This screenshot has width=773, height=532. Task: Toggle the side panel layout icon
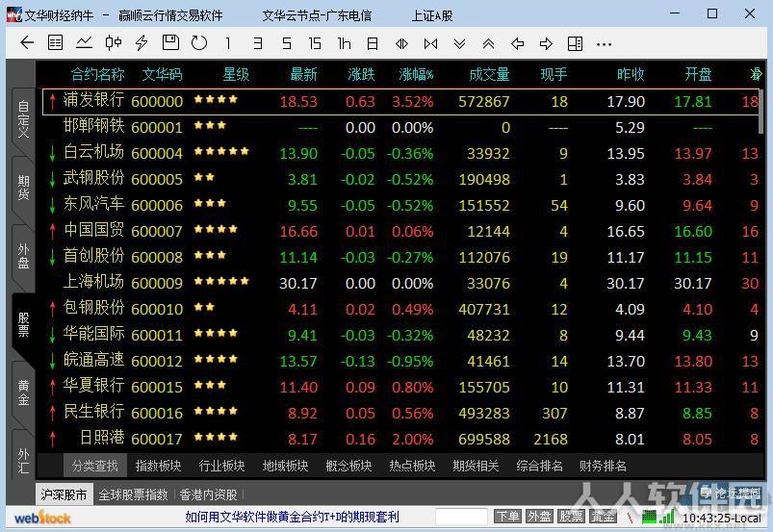tap(575, 43)
